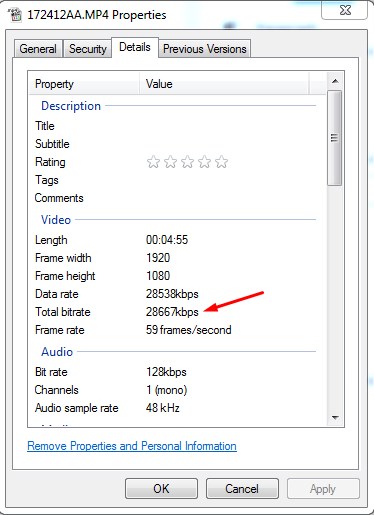Close the Properties dialog window

pos(345,10)
